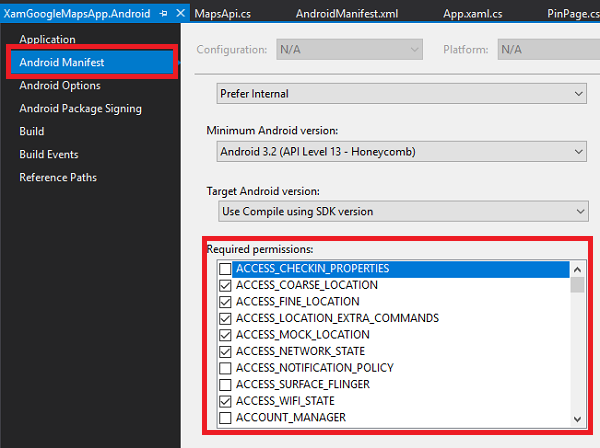Expand Minimum Android version dropdown
600x448 pixels.
tap(401, 152)
